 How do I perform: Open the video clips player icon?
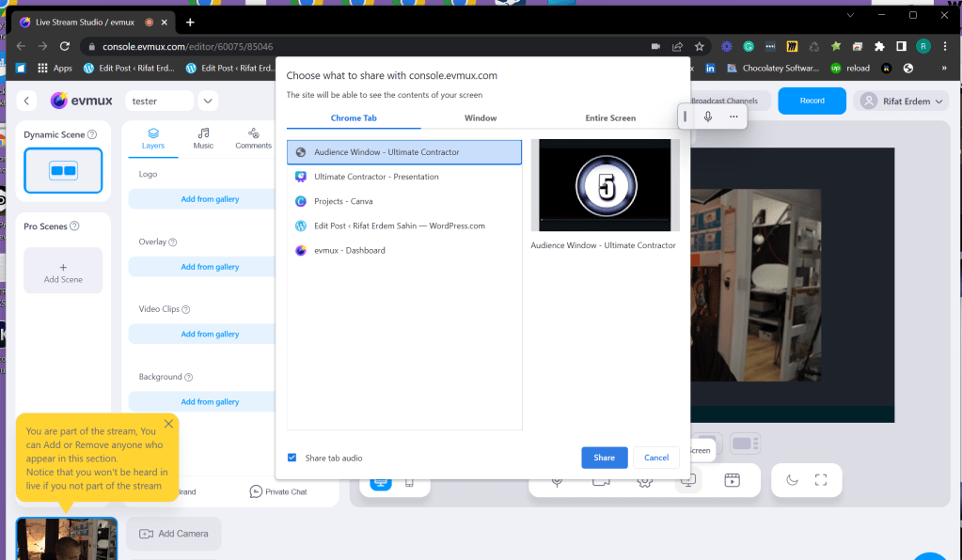click(732, 480)
